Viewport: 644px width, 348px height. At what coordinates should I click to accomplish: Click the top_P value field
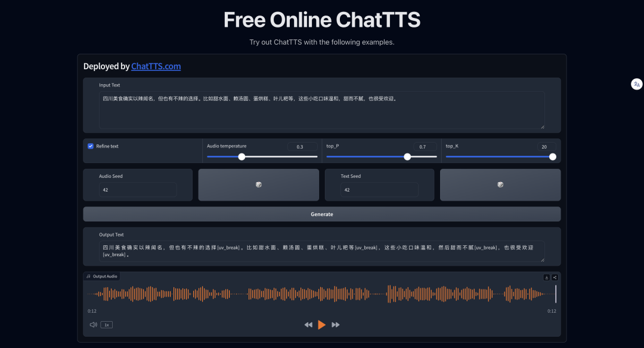(x=425, y=146)
